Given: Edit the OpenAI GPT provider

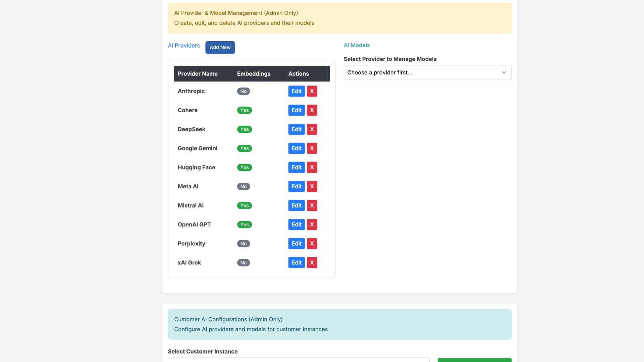Looking at the screenshot, I should (296, 225).
